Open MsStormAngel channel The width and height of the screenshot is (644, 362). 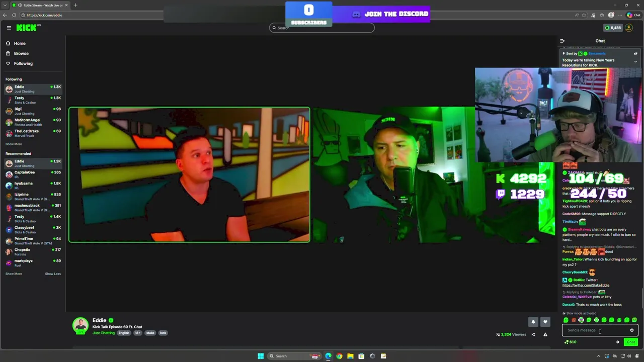tap(33, 122)
